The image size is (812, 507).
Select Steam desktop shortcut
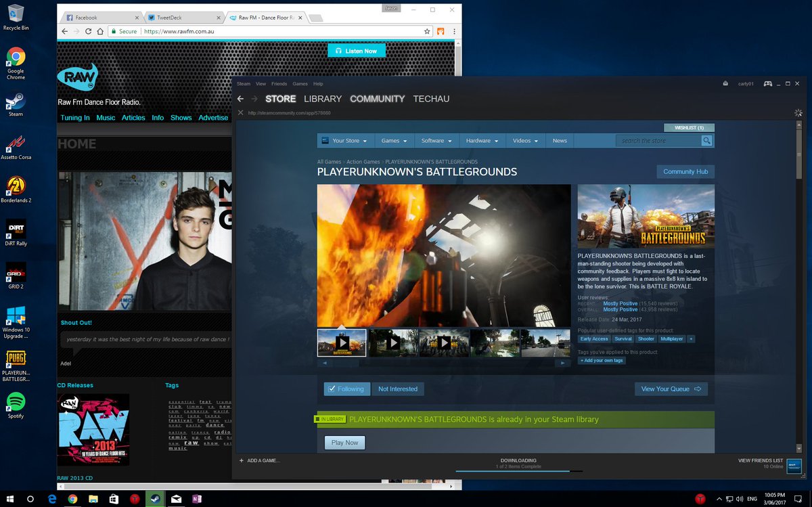click(x=16, y=104)
